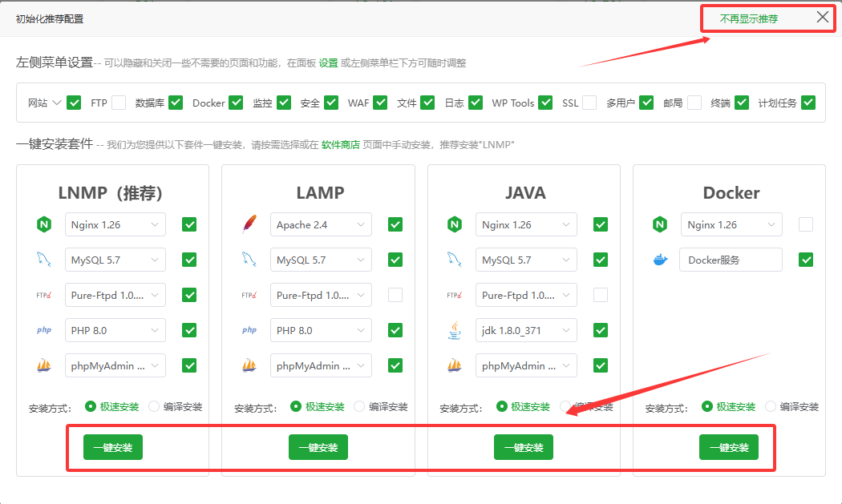Toggle the Docker menu checkbox
The image size is (842, 504).
236,103
